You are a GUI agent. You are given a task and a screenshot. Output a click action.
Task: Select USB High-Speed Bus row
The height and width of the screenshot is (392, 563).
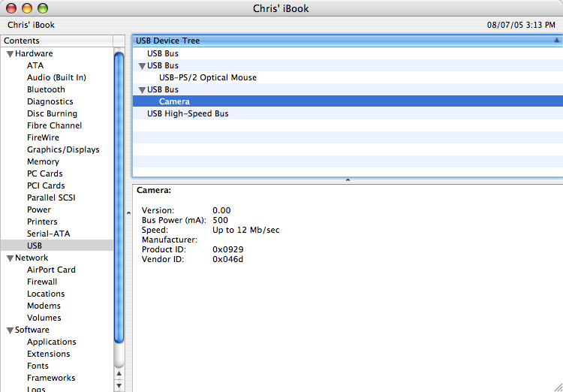348,113
